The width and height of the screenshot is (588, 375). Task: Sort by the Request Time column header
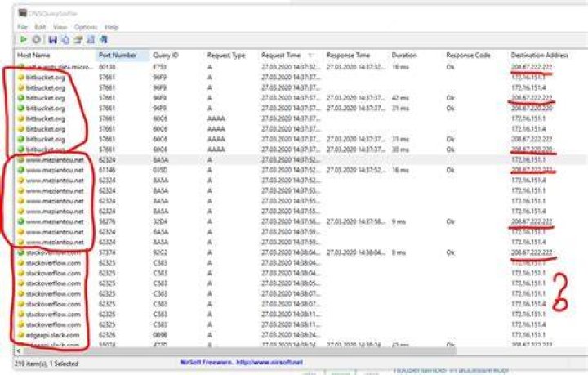pyautogui.click(x=291, y=55)
